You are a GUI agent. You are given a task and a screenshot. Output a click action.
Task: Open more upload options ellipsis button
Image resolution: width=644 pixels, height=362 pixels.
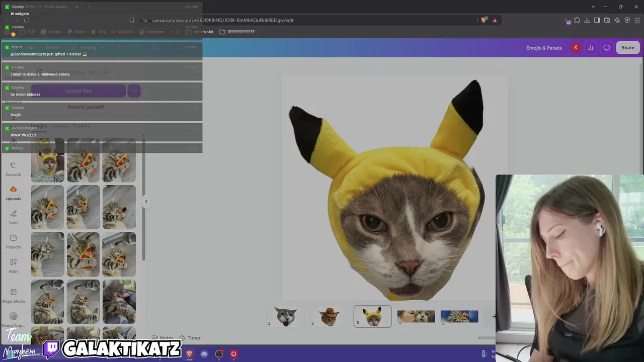pyautogui.click(x=134, y=91)
